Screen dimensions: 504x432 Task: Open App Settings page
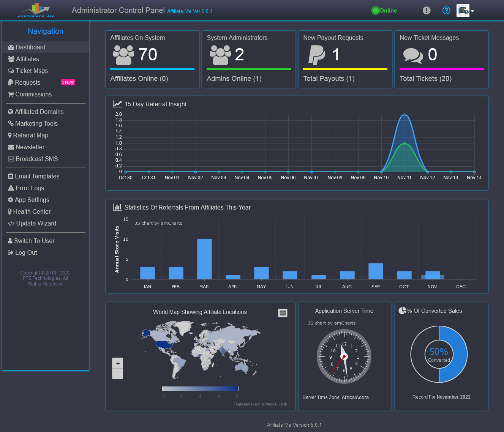tap(32, 200)
